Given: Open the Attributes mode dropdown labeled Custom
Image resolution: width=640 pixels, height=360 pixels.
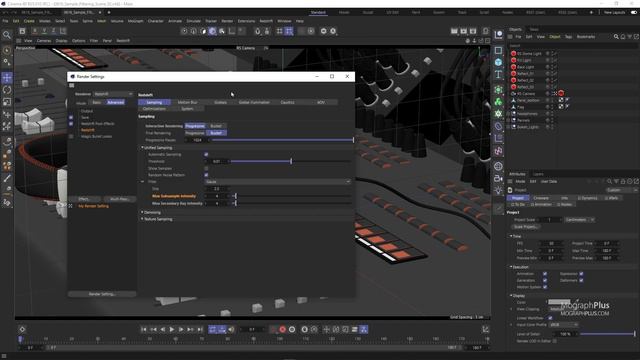Looking at the screenshot, I should (621, 190).
